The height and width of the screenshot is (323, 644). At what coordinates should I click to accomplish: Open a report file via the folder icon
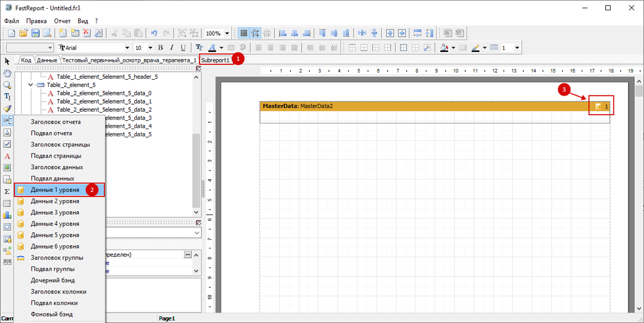[x=23, y=33]
